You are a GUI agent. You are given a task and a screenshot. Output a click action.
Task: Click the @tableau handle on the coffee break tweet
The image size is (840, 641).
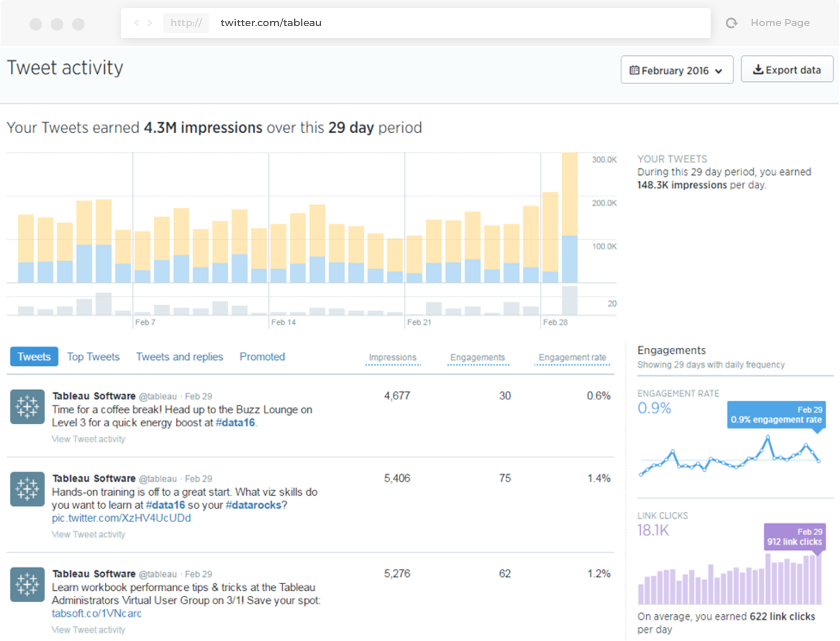pos(158,396)
